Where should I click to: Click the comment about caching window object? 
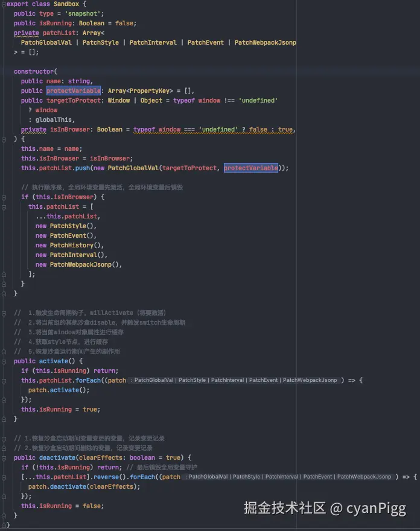click(69, 332)
